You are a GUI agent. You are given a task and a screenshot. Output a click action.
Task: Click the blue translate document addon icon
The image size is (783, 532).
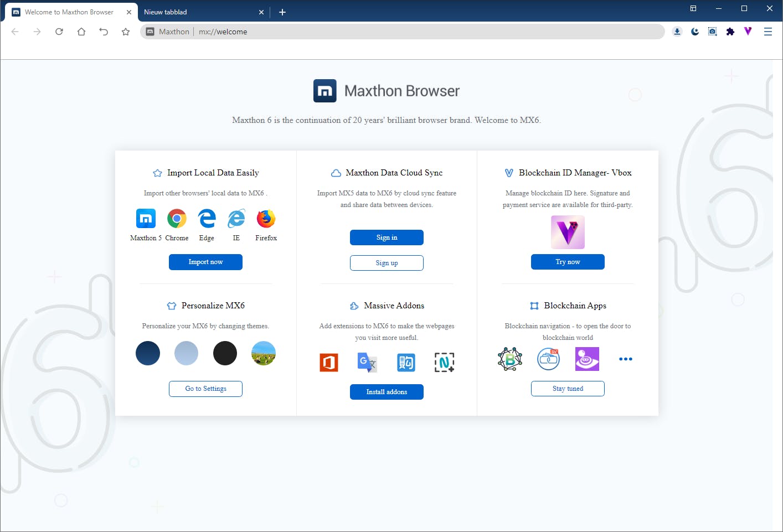pyautogui.click(x=406, y=363)
